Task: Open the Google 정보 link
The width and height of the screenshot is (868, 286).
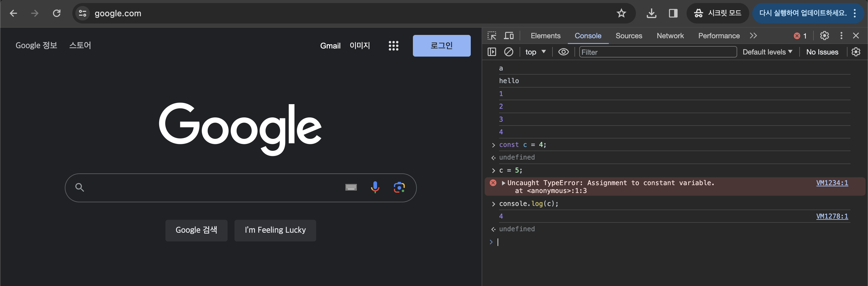Action: tap(36, 45)
